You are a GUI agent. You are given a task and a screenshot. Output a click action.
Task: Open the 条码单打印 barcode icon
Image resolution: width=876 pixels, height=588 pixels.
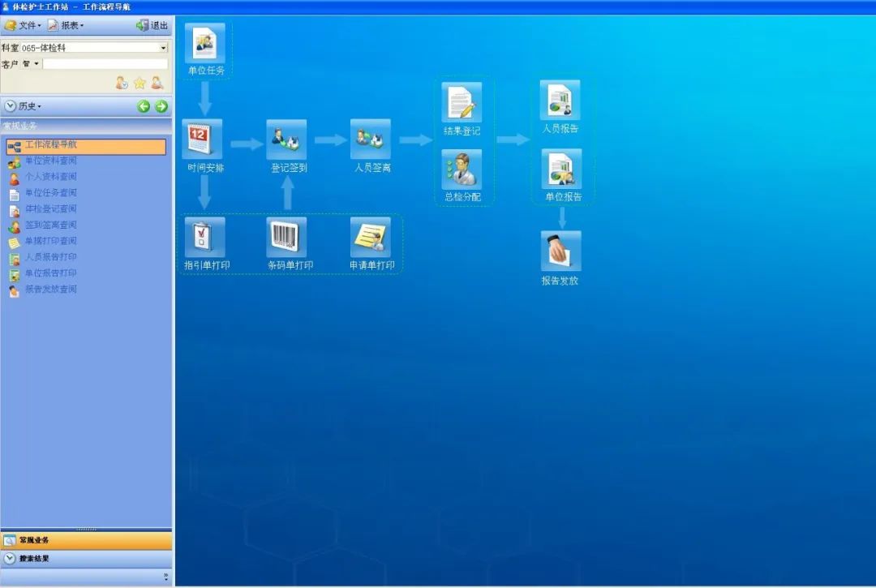[287, 238]
